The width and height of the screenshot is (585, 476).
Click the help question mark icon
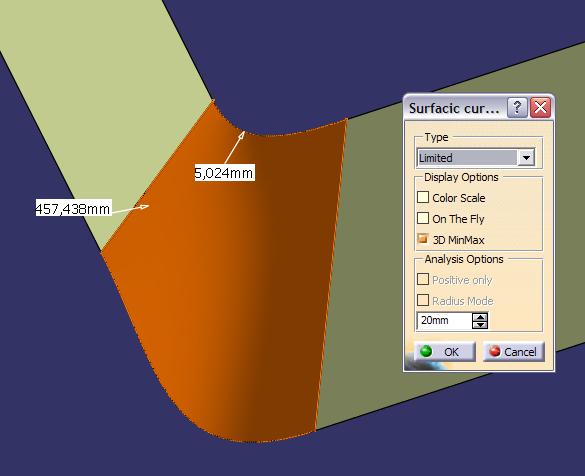pos(517,108)
